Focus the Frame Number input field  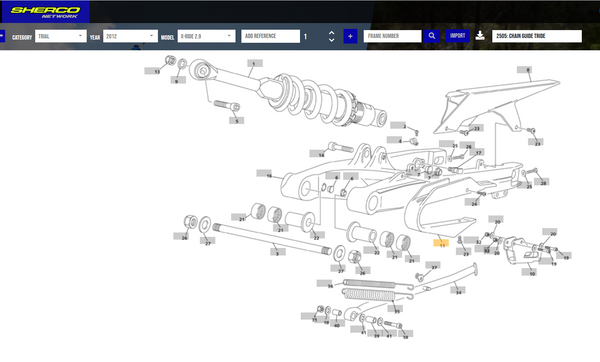point(393,36)
